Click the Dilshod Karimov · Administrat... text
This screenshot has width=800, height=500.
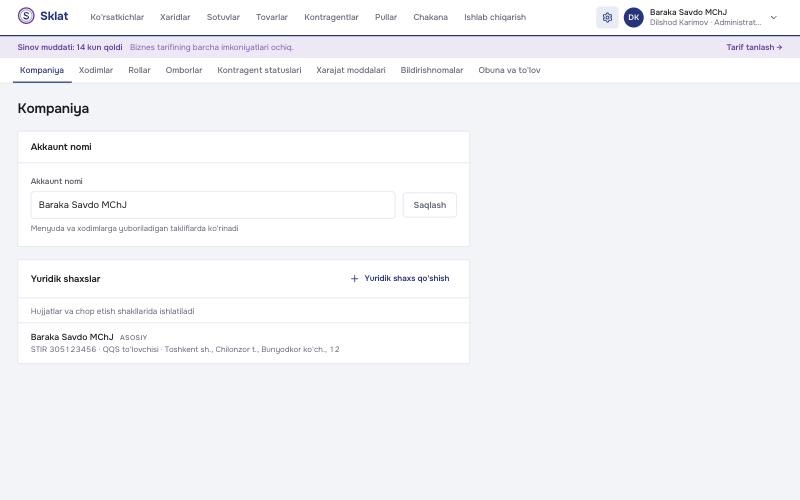pos(706,22)
